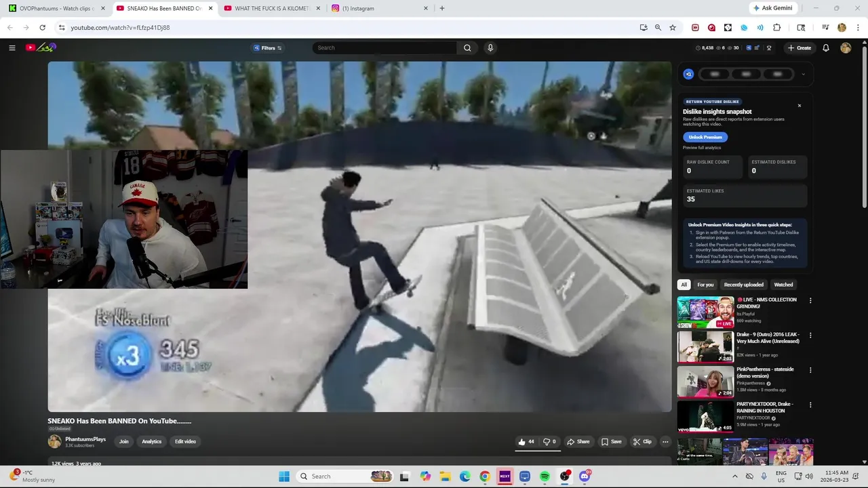This screenshot has width=868, height=488.
Task: Open the PhantuumsPlays channel avatar
Action: click(x=54, y=441)
